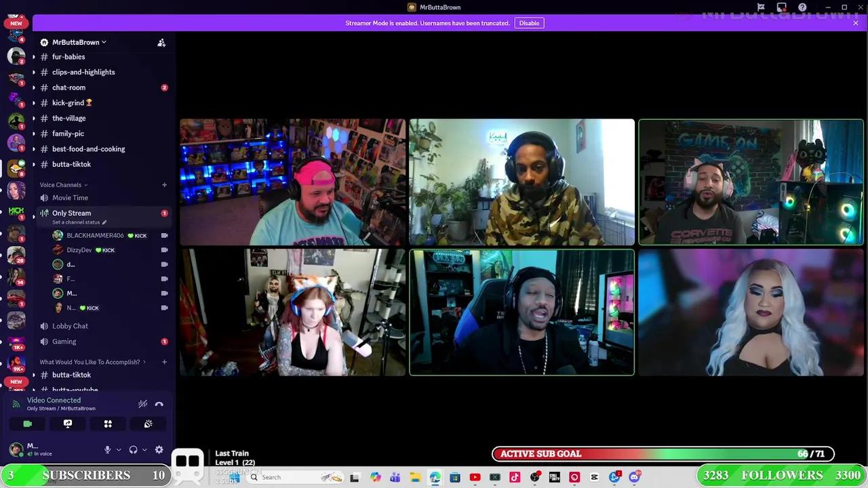Click the noise suppression icon near Video Connected
This screenshot has height=488, width=868.
point(142,404)
